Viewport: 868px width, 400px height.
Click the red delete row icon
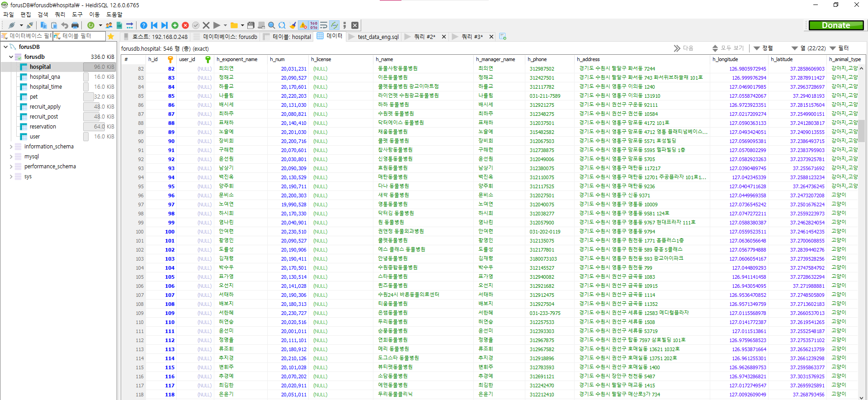tap(185, 25)
